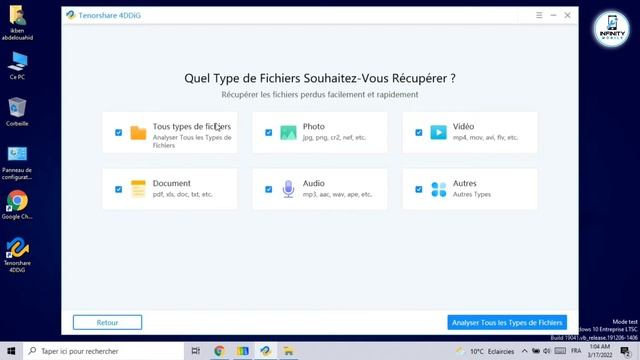Click the yellow-blue app icon in the taskbar
The height and width of the screenshot is (360, 640).
tap(242, 351)
